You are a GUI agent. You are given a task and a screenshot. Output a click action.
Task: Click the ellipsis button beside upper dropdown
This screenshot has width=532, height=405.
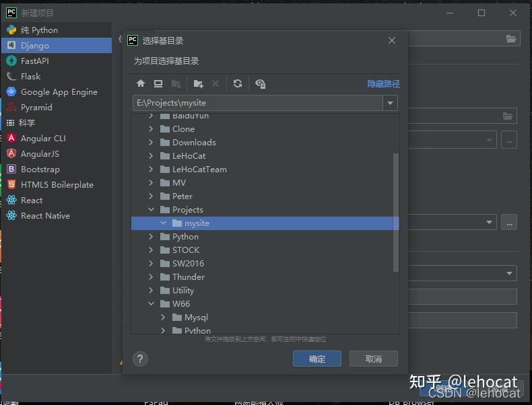click(x=509, y=140)
